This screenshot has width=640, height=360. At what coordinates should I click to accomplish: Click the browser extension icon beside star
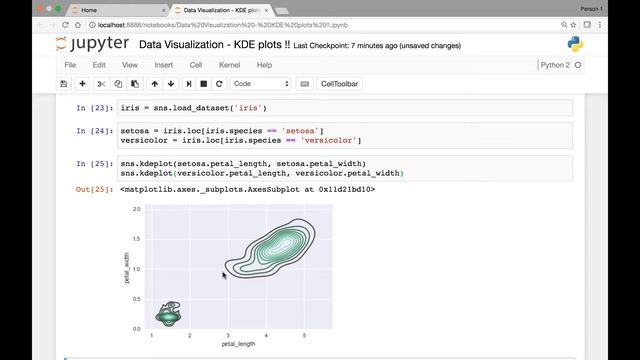click(x=587, y=25)
